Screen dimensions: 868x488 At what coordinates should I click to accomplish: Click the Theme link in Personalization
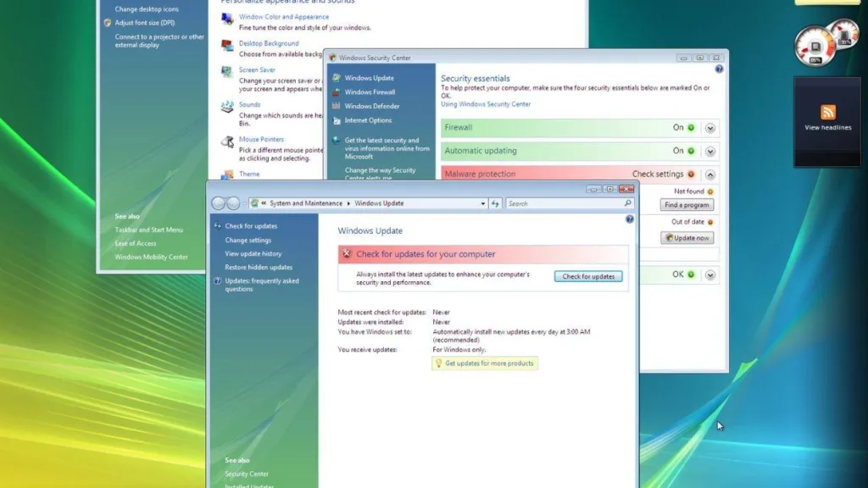249,174
